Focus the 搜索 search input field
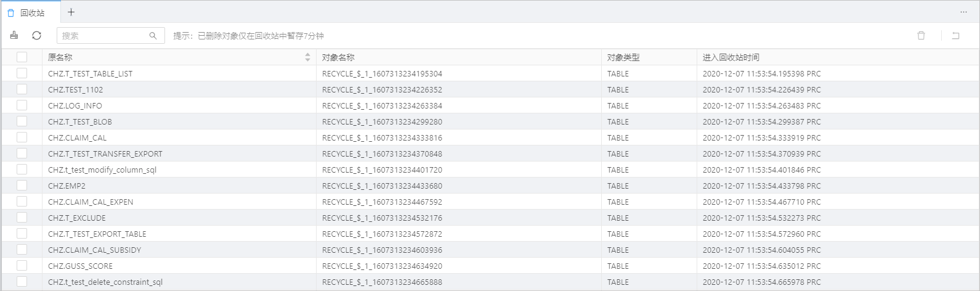This screenshot has height=291, width=980. click(x=102, y=36)
